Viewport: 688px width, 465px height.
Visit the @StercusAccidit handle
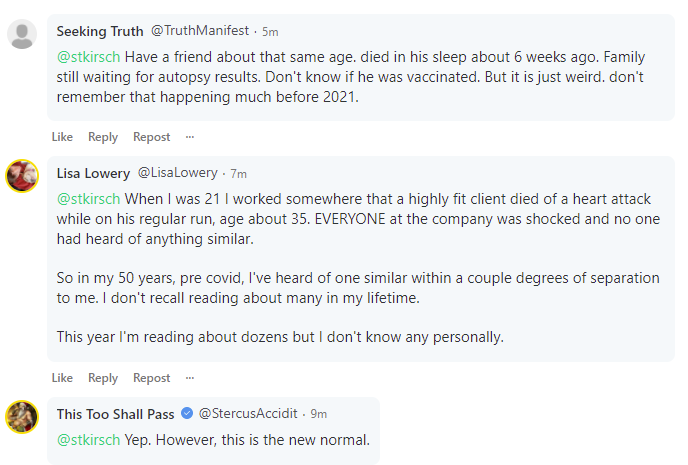tap(250, 413)
